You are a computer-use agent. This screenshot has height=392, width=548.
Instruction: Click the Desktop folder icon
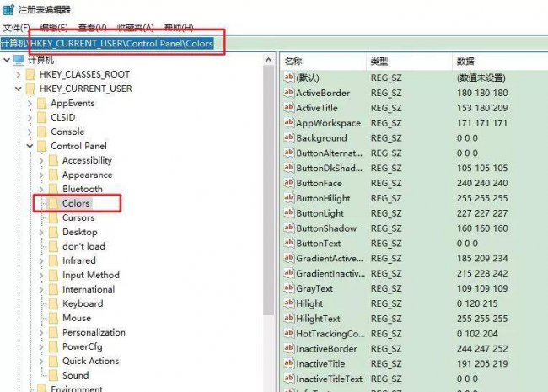(53, 232)
